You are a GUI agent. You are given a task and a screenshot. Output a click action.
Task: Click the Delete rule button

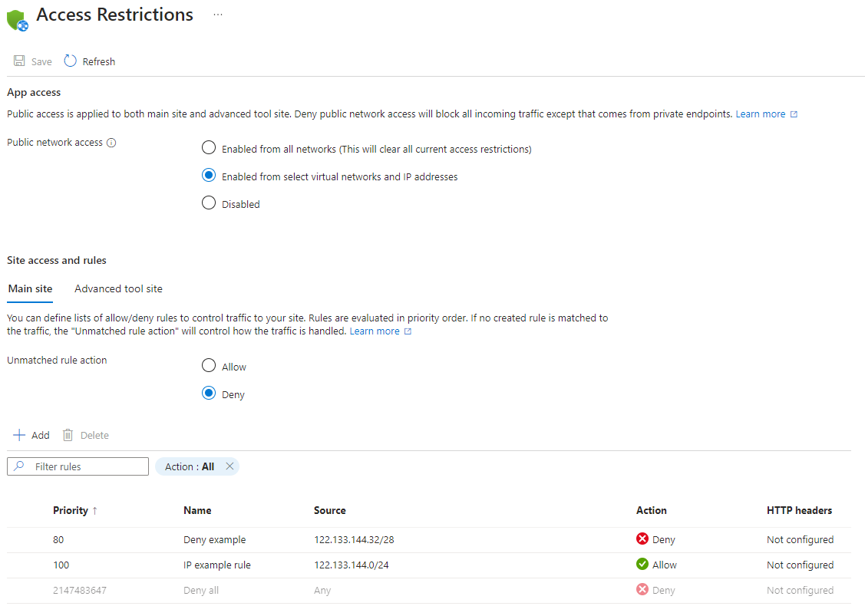85,435
